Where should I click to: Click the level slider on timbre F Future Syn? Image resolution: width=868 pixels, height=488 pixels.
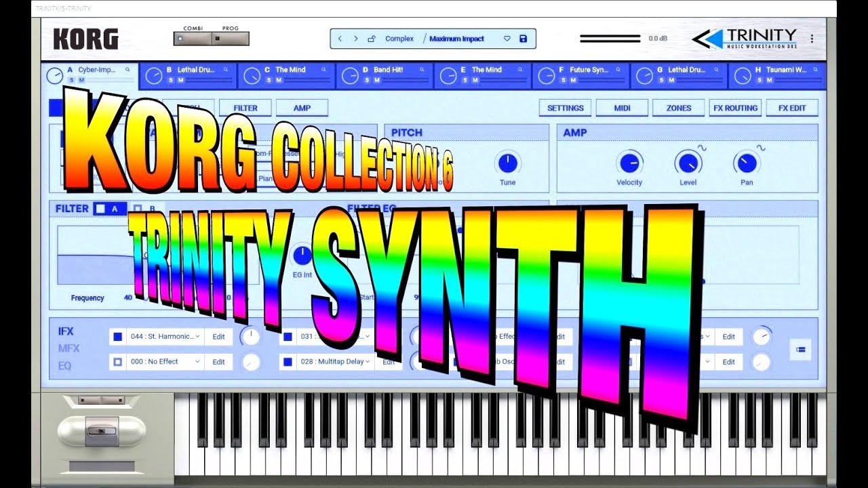(601, 80)
